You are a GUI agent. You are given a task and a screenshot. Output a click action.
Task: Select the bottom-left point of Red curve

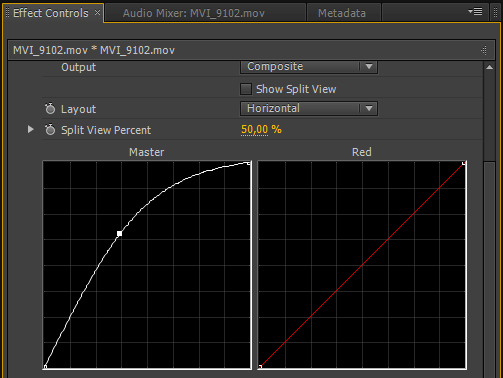pos(260,367)
